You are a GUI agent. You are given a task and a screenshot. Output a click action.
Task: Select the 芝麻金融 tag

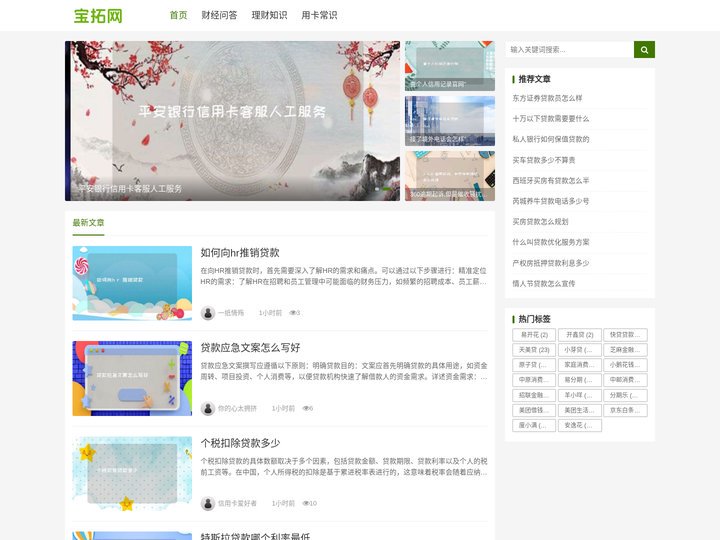[x=625, y=350]
